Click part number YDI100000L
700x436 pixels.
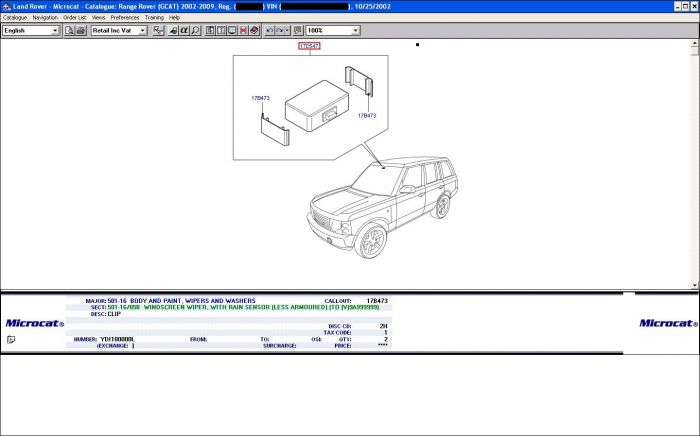tap(117, 339)
